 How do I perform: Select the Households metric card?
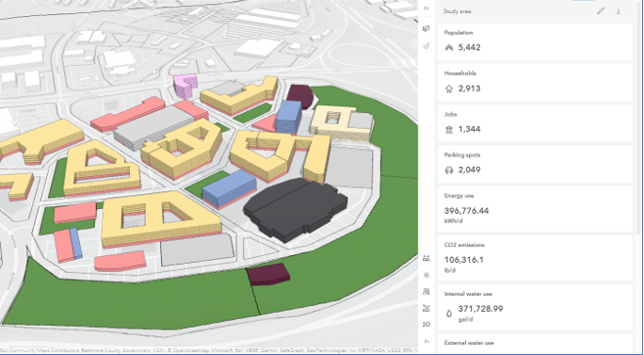coord(535,83)
